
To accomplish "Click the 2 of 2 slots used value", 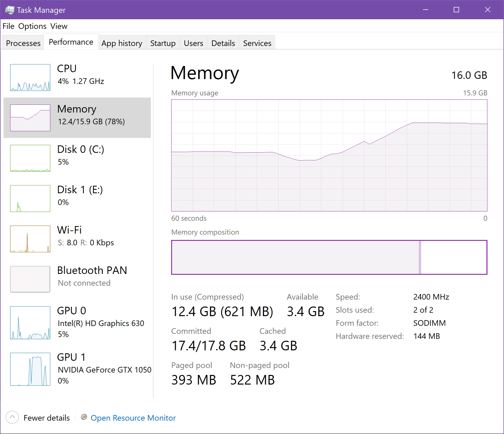I will (x=423, y=310).
